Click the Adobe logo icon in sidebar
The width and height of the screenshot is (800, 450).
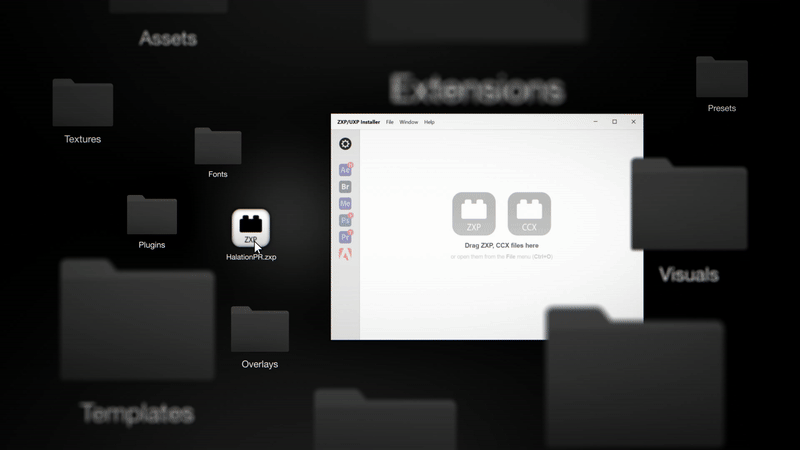point(345,254)
